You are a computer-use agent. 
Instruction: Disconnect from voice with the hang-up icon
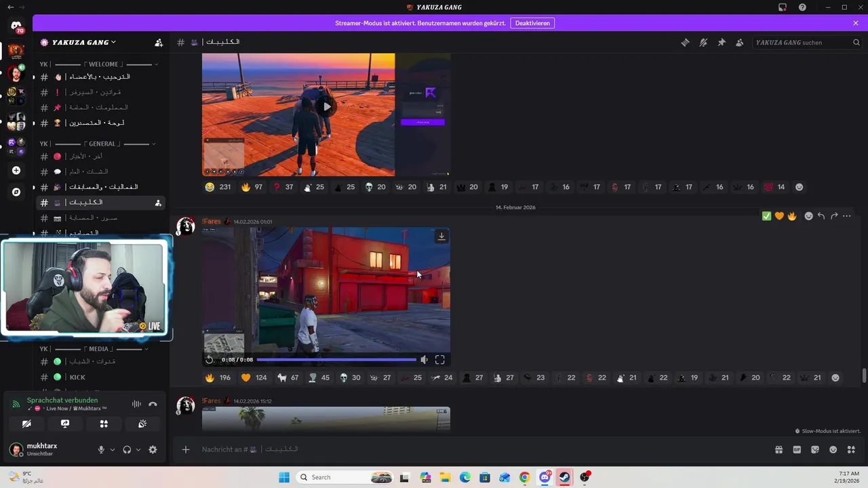coord(153,404)
